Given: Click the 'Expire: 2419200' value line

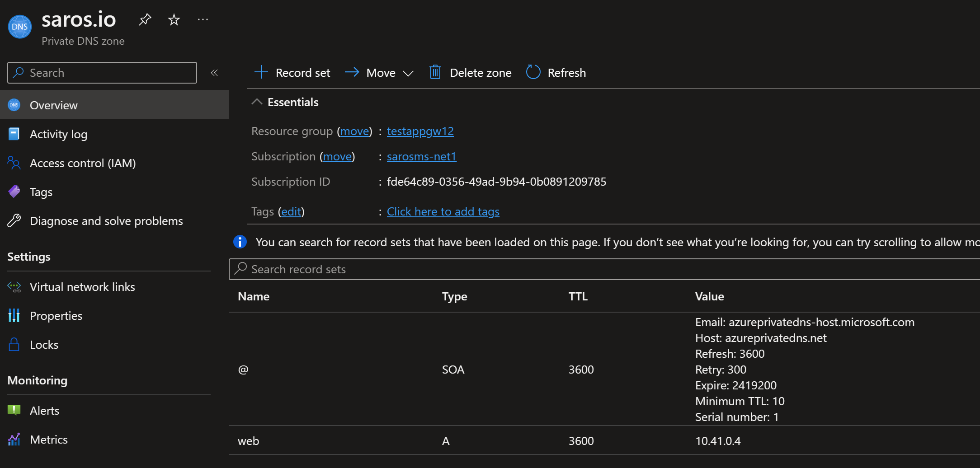Looking at the screenshot, I should pos(736,385).
